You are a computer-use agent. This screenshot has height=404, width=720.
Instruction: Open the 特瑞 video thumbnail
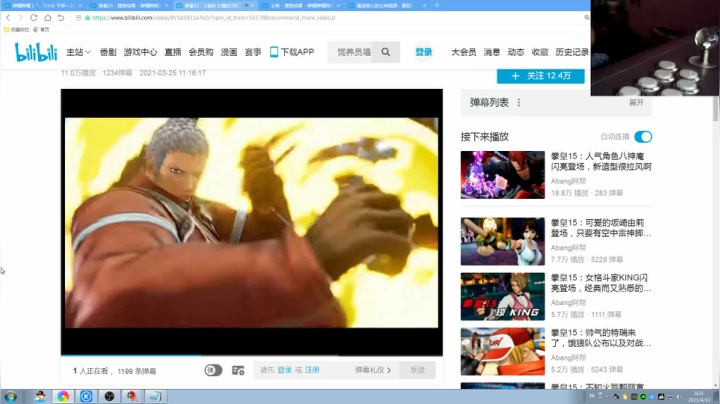pos(503,352)
